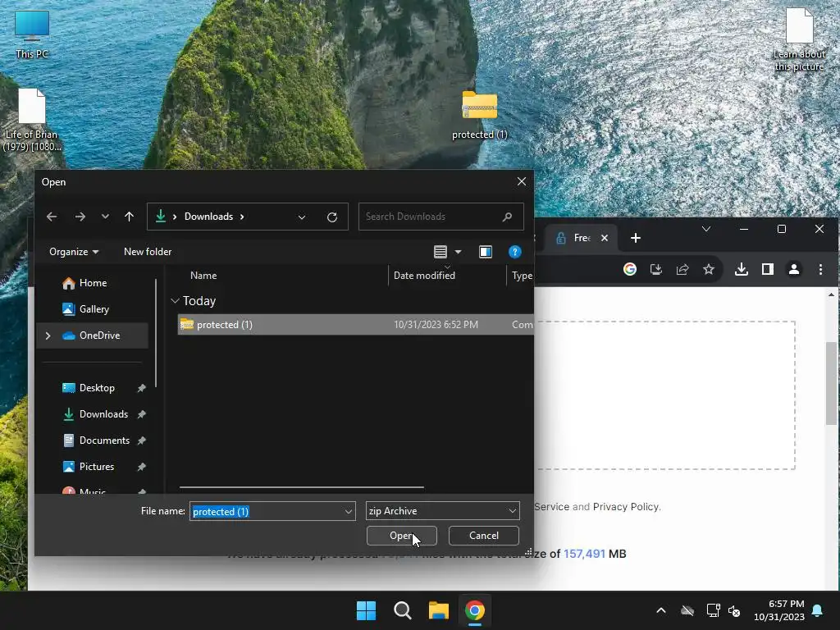Toggle Chrome side panel
The height and width of the screenshot is (630, 840).
click(x=768, y=269)
